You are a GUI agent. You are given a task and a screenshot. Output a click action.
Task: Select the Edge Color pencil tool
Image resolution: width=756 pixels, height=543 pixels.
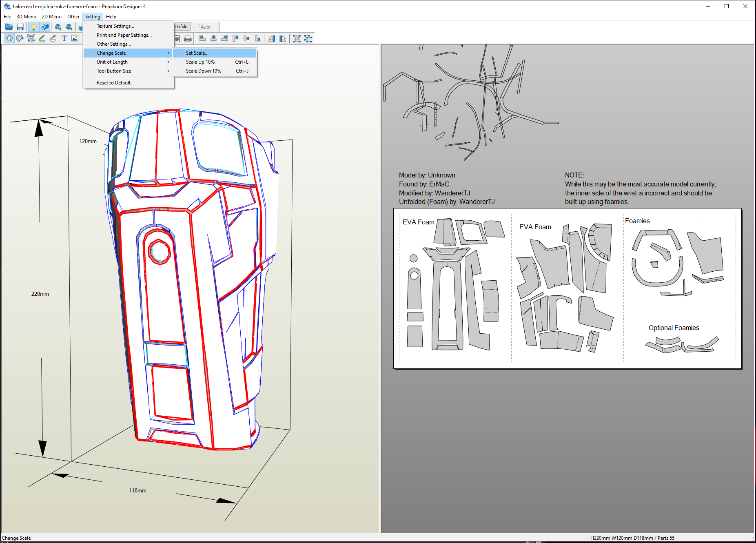pos(42,38)
